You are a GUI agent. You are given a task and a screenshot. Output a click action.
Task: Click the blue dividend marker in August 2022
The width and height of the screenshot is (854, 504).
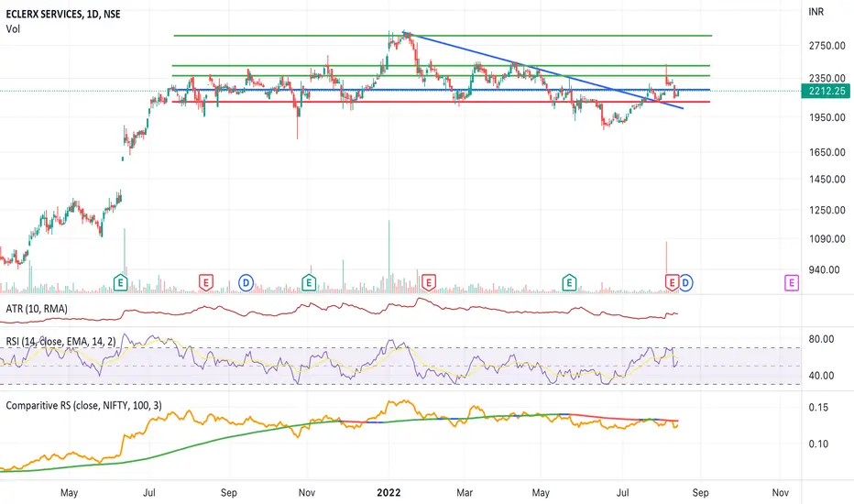685,283
